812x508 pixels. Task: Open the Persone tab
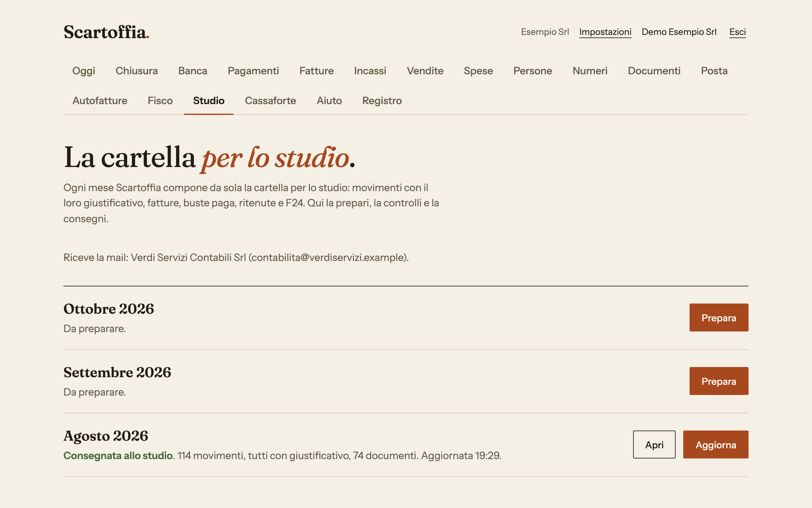coord(533,71)
